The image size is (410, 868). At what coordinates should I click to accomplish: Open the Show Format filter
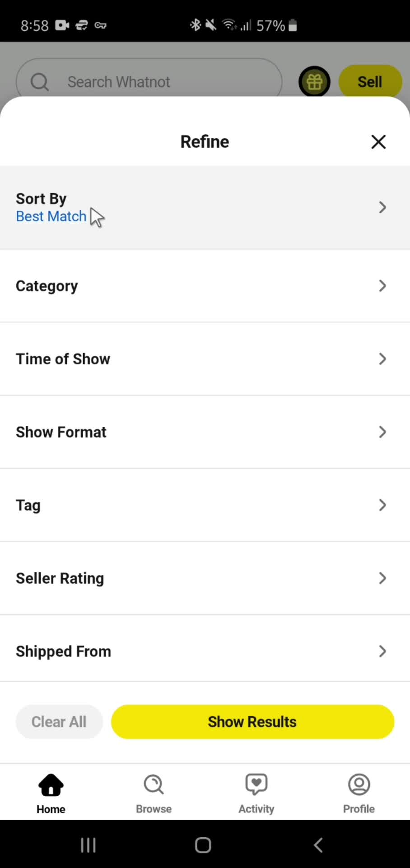tap(205, 432)
